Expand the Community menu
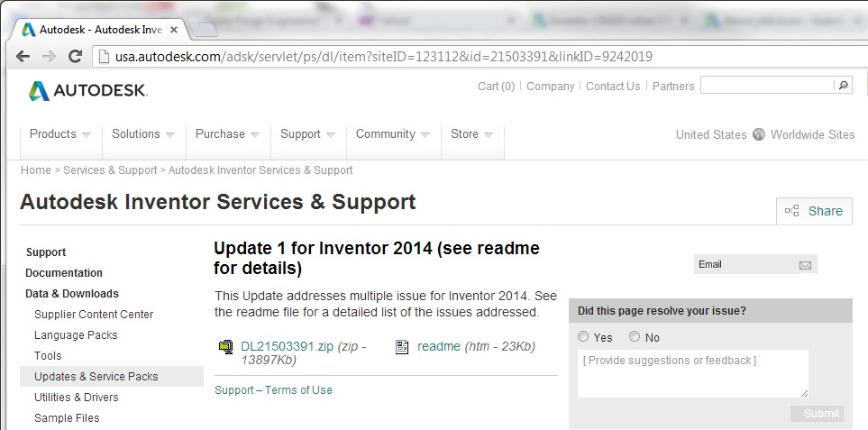The height and width of the screenshot is (430, 868). coord(393,134)
